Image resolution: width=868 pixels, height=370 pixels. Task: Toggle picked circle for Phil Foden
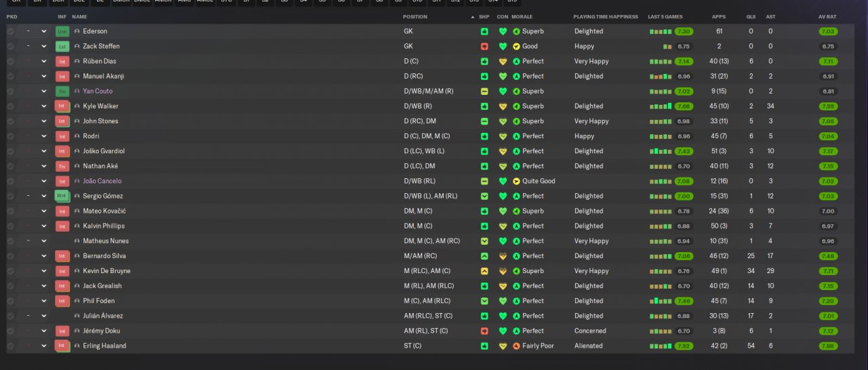tap(10, 301)
